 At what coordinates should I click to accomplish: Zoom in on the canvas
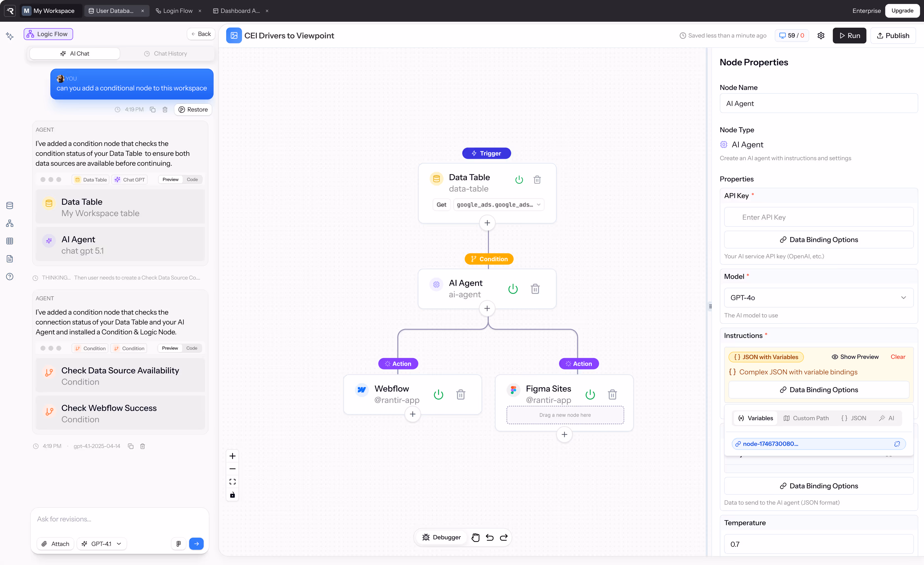click(x=233, y=456)
